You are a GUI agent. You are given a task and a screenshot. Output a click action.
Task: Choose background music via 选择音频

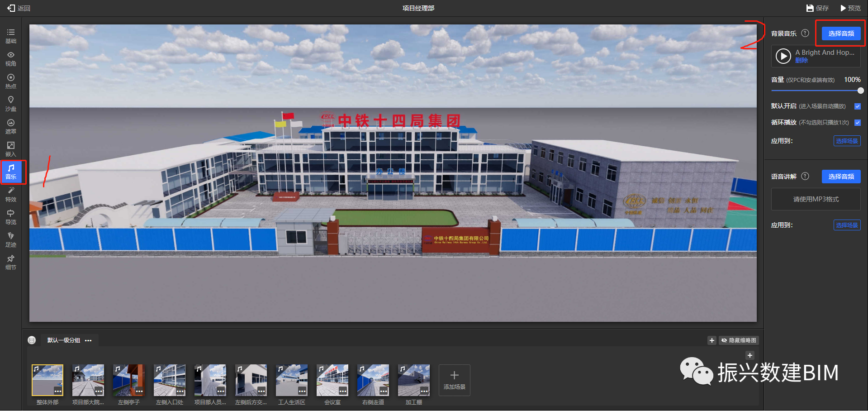click(841, 33)
